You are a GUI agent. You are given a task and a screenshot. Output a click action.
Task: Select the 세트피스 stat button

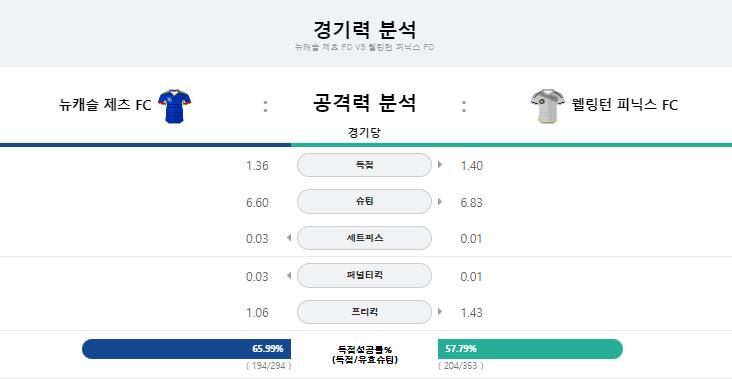pos(364,238)
